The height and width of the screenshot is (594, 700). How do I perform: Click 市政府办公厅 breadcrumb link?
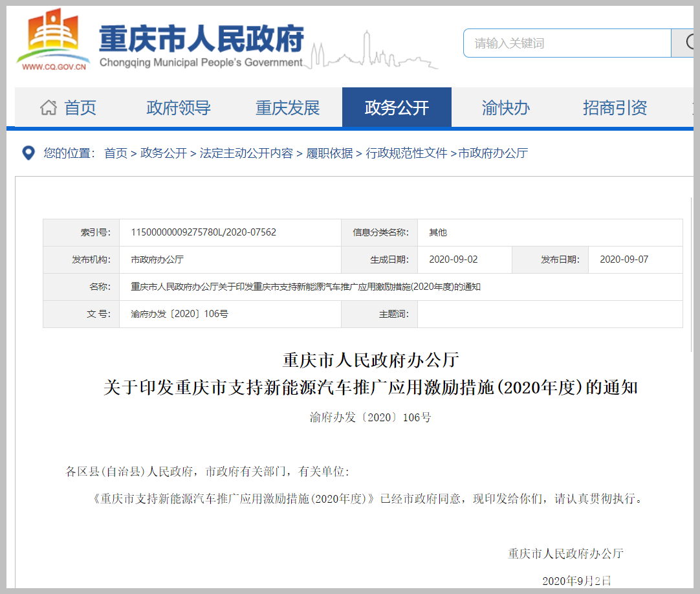[x=493, y=153]
